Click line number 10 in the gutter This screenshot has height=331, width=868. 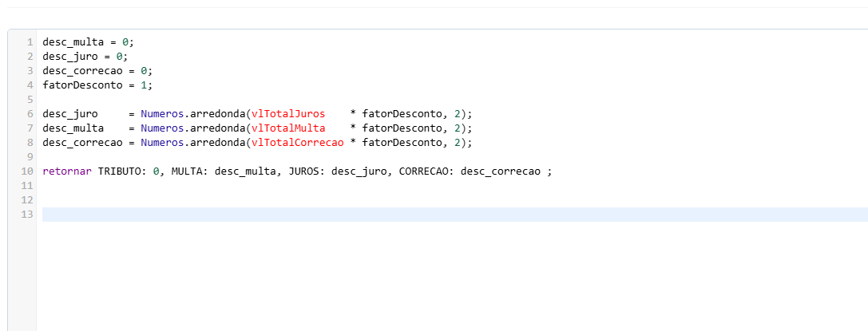[x=27, y=171]
